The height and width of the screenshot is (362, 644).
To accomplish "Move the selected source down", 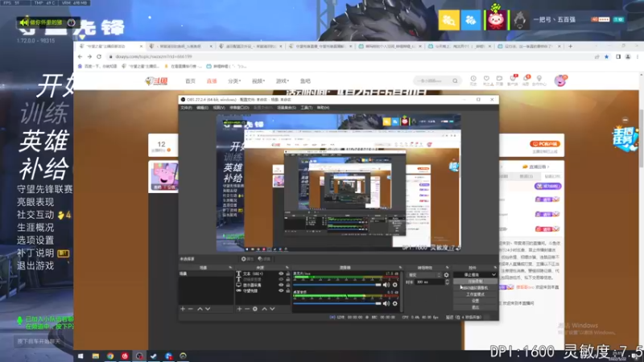I will tap(272, 309).
